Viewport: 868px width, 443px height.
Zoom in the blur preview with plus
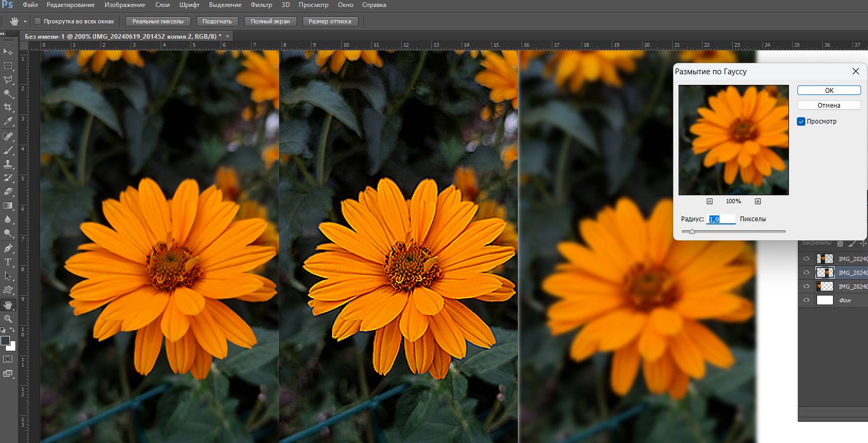coord(758,201)
